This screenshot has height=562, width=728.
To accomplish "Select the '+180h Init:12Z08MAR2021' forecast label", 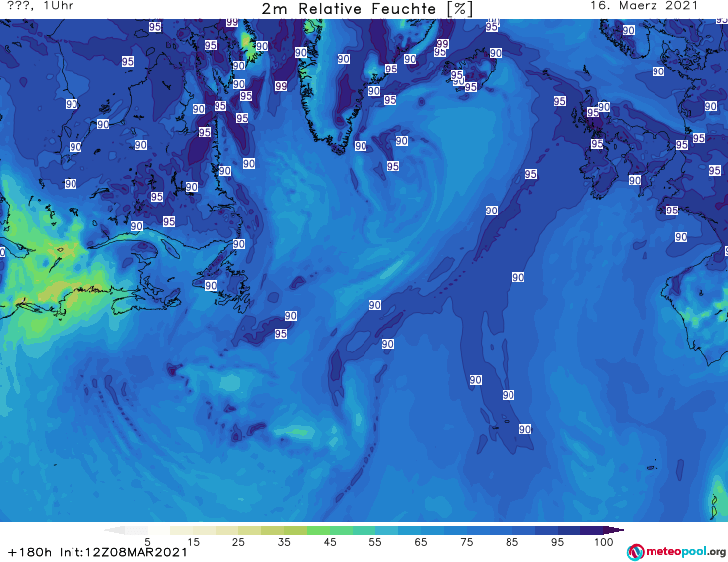I will point(97,552).
